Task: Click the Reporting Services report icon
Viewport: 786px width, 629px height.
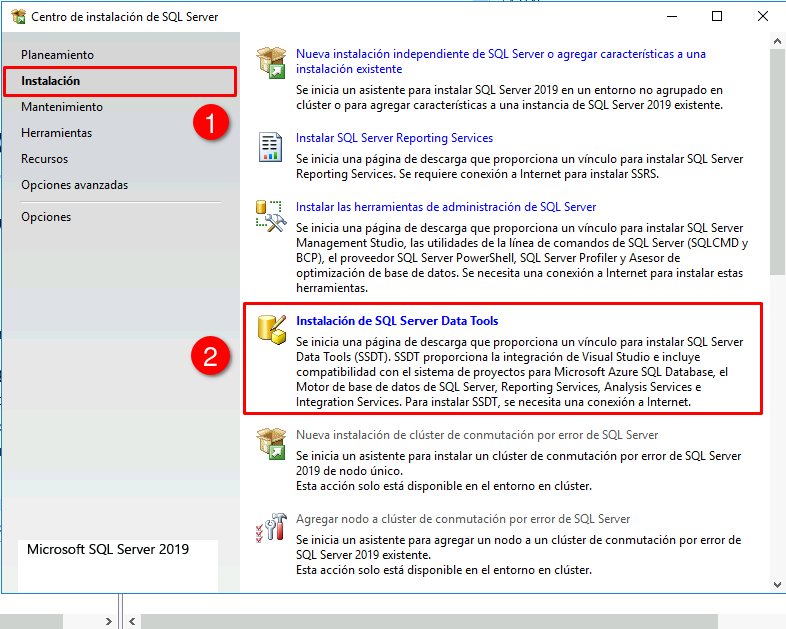Action: click(271, 147)
